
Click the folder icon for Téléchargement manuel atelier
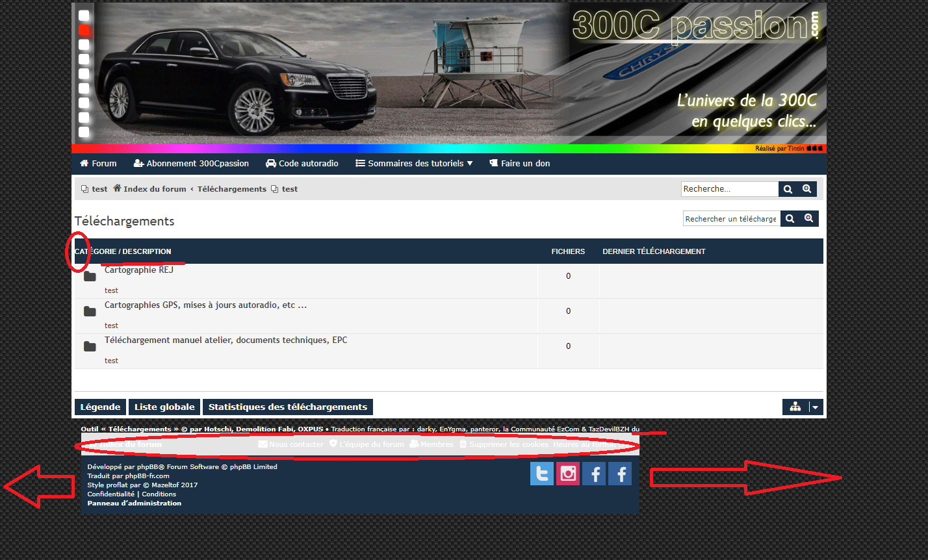point(90,347)
